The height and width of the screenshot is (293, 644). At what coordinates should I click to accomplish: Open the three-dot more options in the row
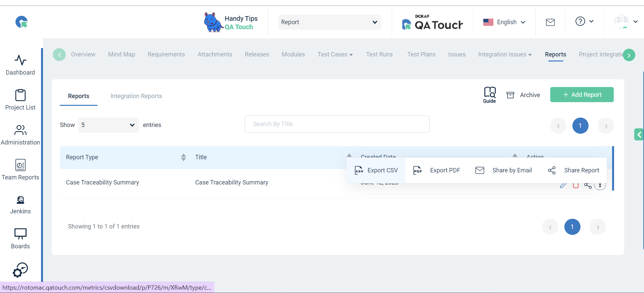pos(600,185)
